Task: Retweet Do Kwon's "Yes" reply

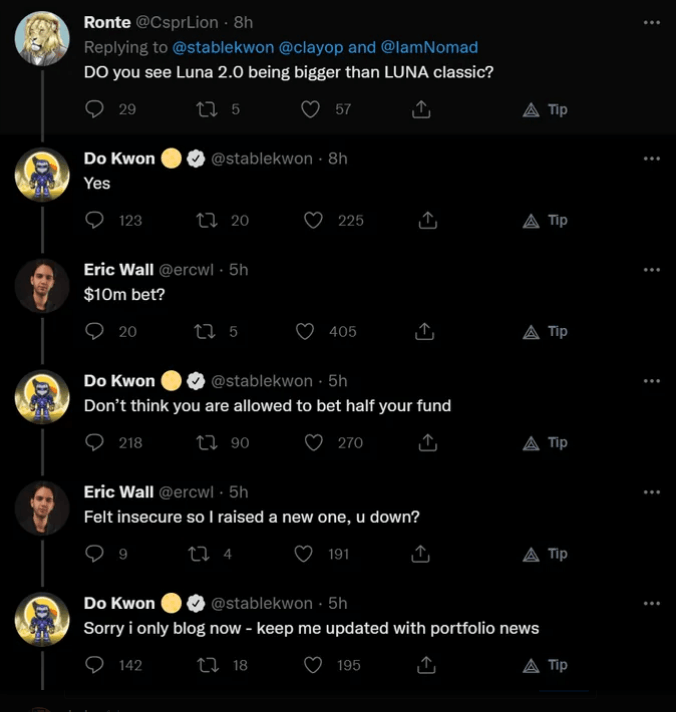Action: (x=210, y=220)
